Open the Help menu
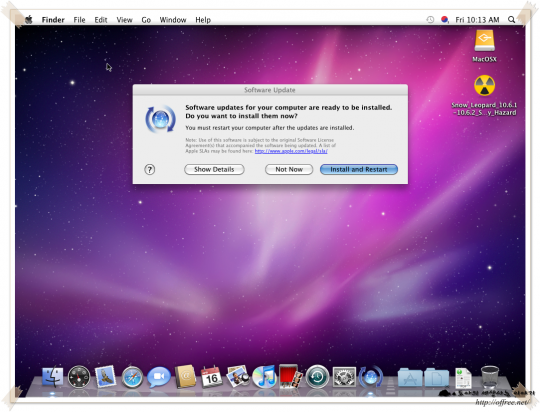The image size is (540, 412). (x=203, y=20)
